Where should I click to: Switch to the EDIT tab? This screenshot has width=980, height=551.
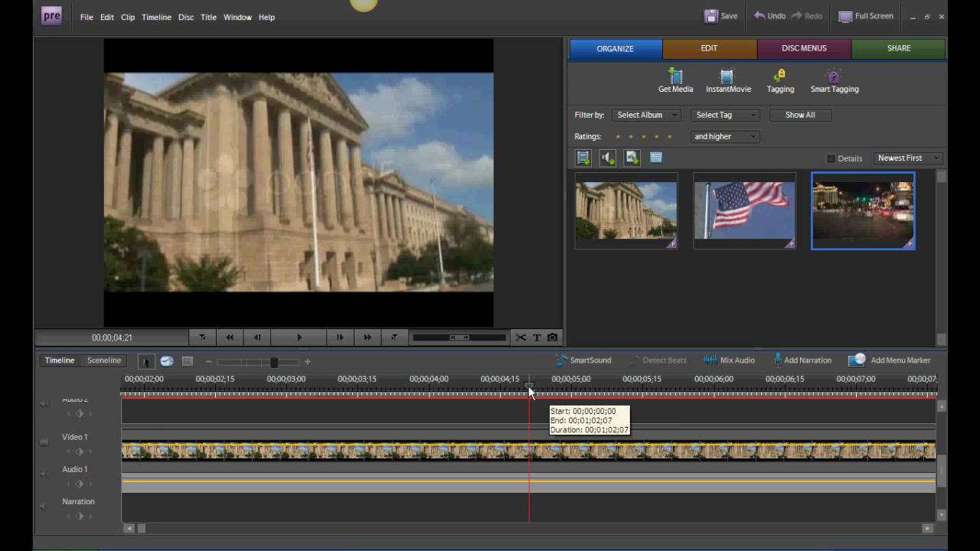click(709, 48)
